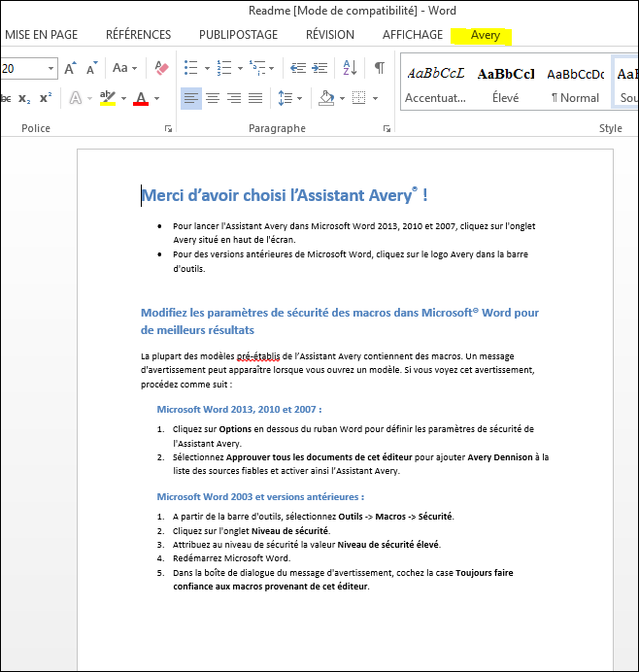Image resolution: width=639 pixels, height=672 pixels.
Task: Expand borders dropdown arrow
Action: coord(376,99)
